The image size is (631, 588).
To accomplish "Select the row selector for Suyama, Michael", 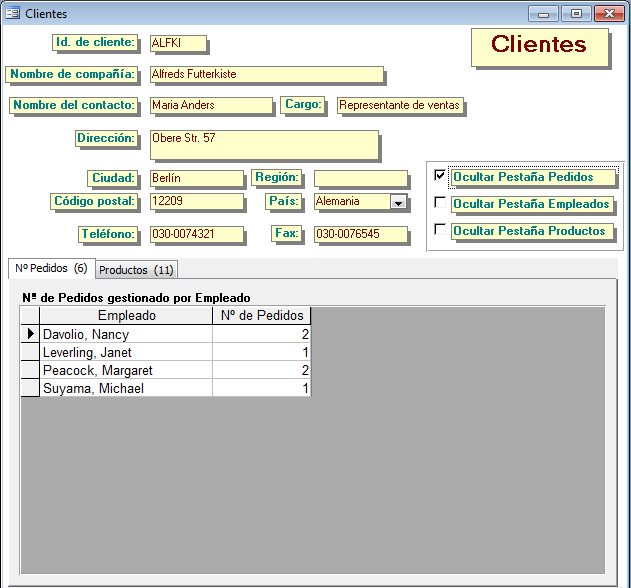I will click(30, 388).
